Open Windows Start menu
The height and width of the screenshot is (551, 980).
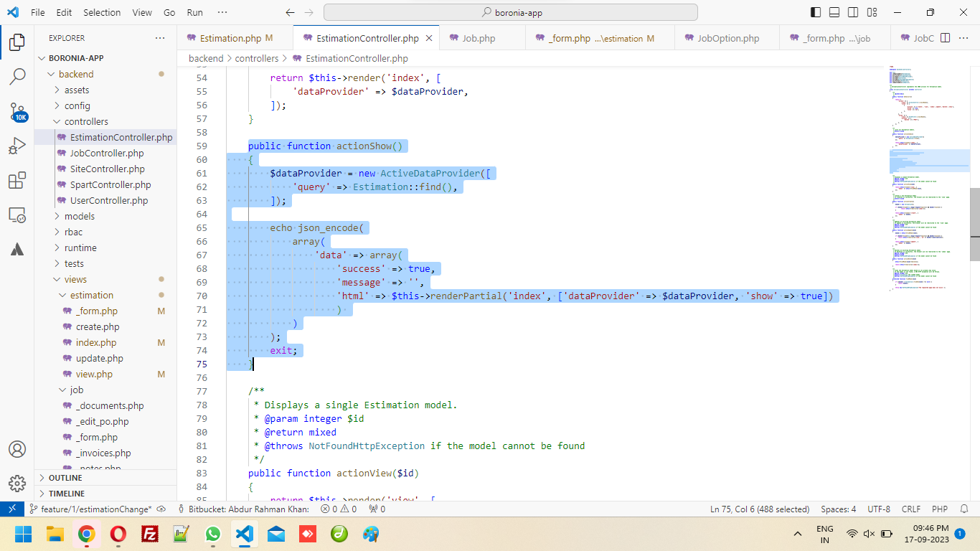24,534
